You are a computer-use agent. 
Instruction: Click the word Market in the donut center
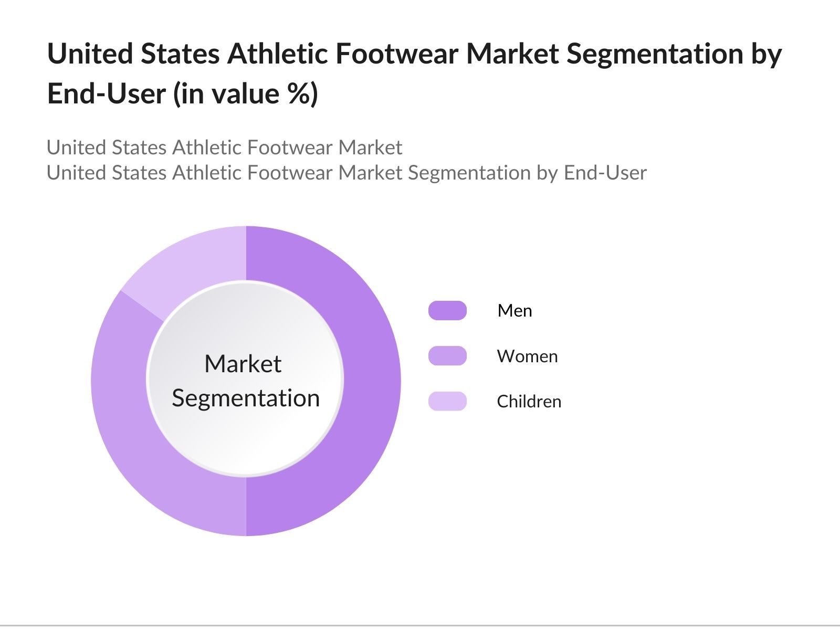point(243,364)
